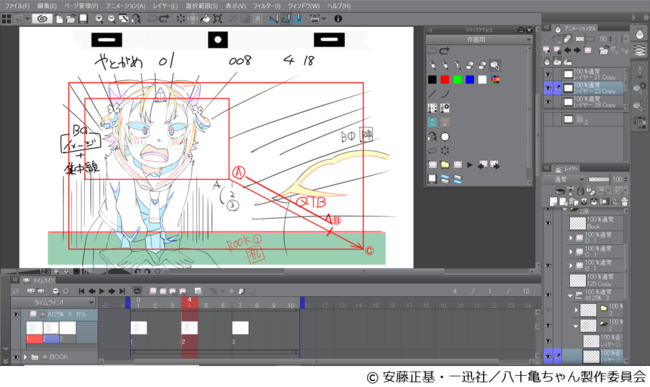The width and height of the screenshot is (650, 387).
Task: Open the Animation menu
Action: [x=126, y=6]
